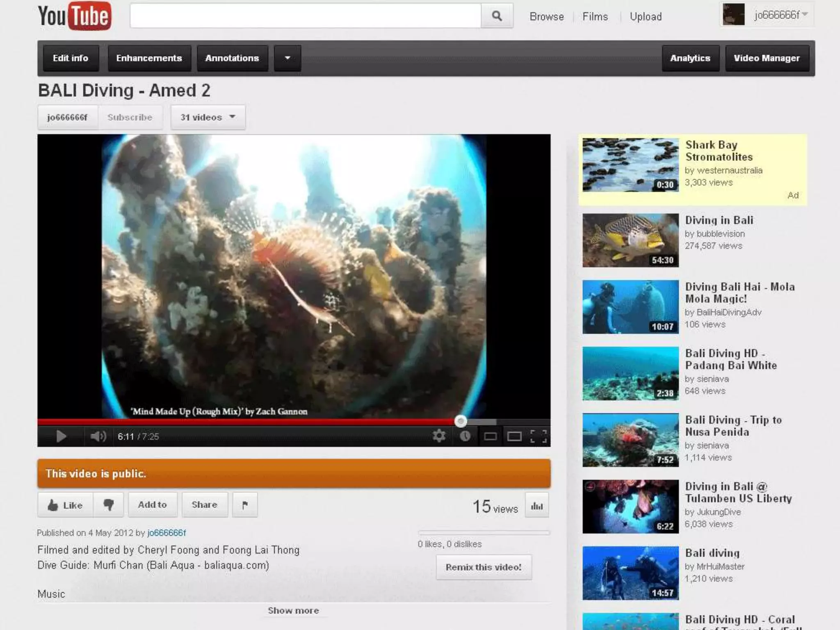The width and height of the screenshot is (840, 630).
Task: Click Show more under the description
Action: pyautogui.click(x=293, y=610)
